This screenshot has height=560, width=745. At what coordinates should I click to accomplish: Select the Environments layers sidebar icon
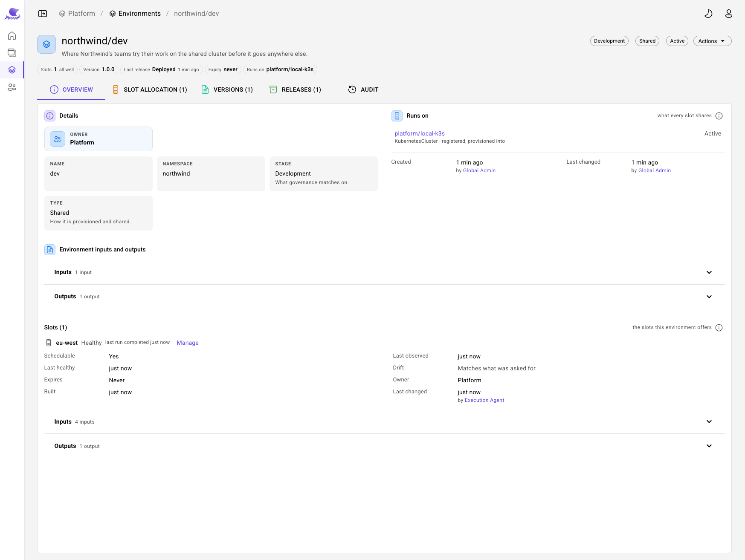(x=12, y=70)
